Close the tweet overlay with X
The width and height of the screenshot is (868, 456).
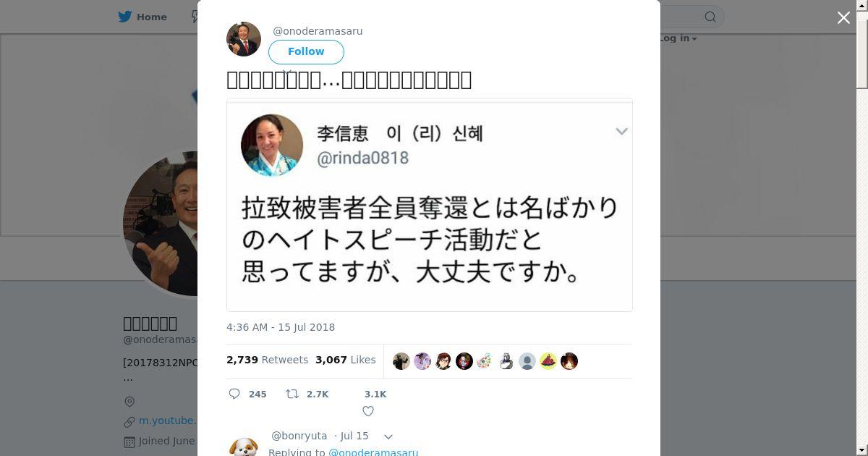(843, 17)
